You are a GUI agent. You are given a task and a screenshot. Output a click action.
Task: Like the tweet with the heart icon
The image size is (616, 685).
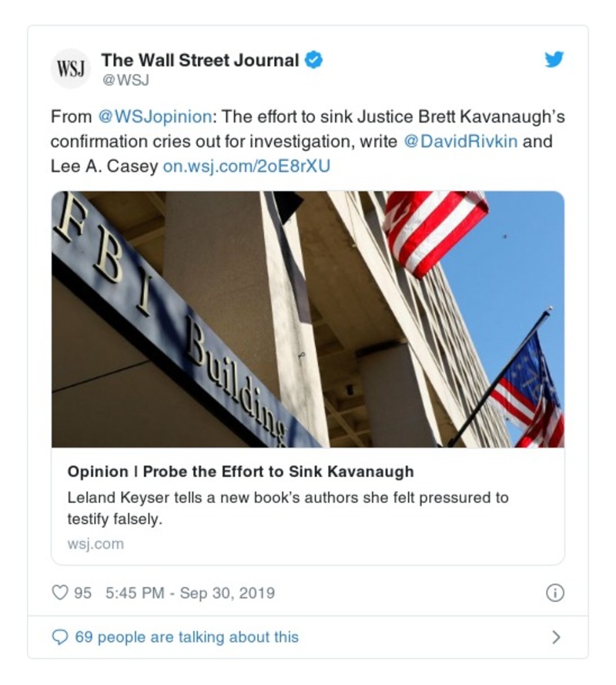[x=60, y=593]
